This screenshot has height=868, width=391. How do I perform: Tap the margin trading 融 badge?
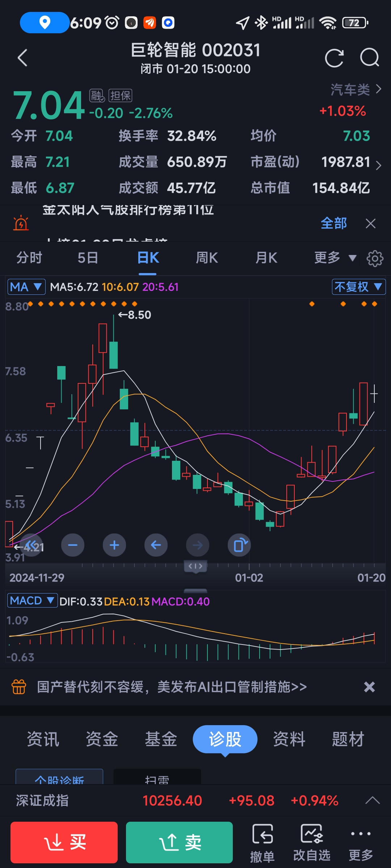[97, 96]
